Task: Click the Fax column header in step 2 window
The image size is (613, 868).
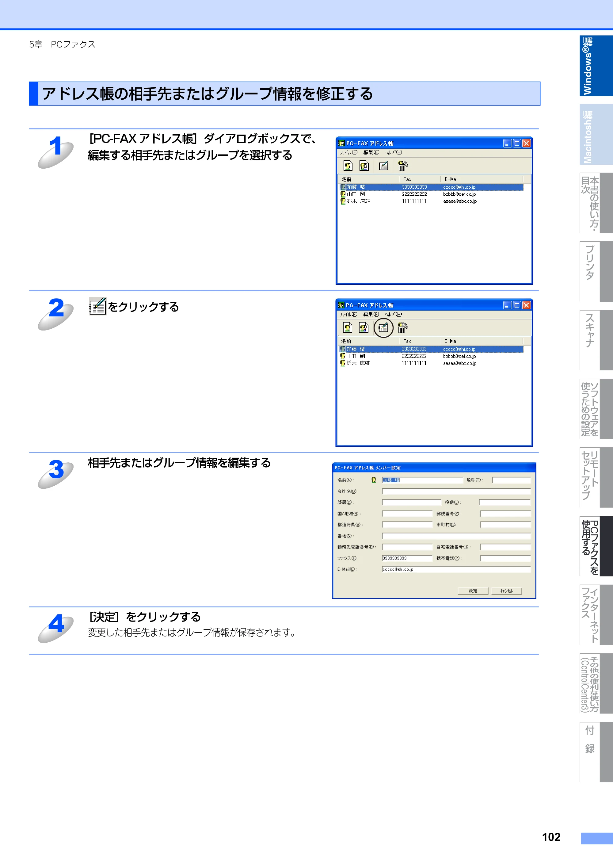Action: (420, 341)
